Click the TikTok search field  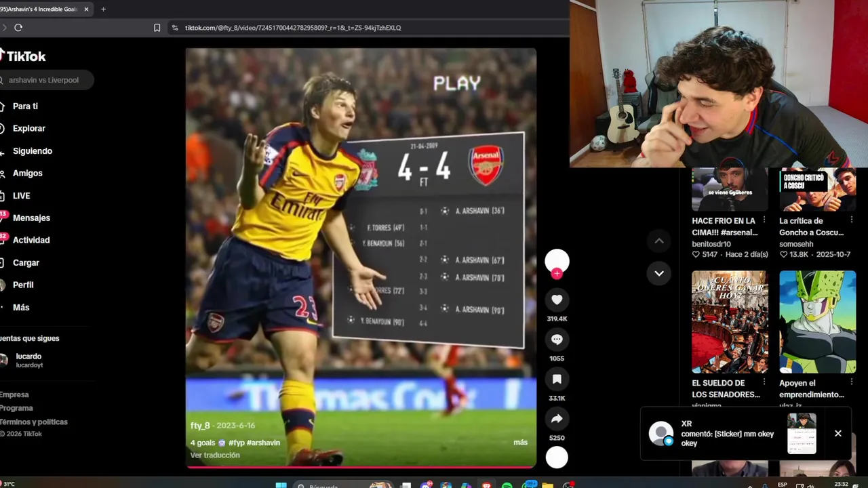pyautogui.click(x=46, y=80)
